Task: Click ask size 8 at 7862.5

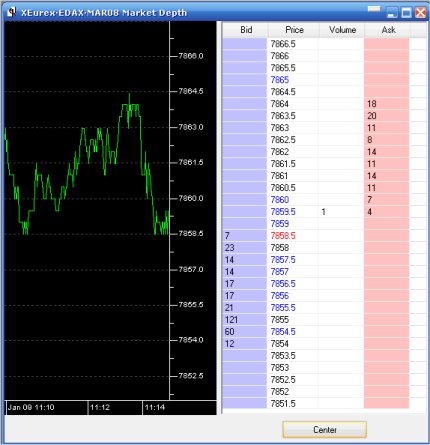Action: coord(386,140)
